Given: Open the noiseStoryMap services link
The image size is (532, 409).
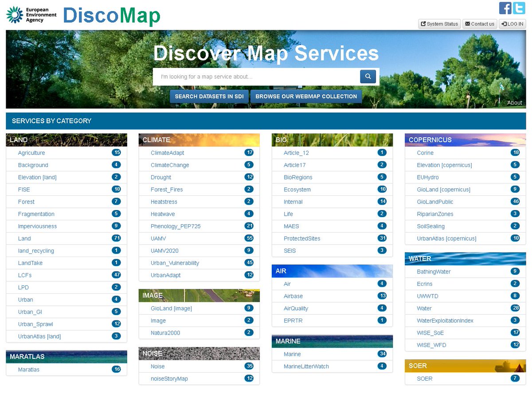Looking at the screenshot, I should [169, 379].
